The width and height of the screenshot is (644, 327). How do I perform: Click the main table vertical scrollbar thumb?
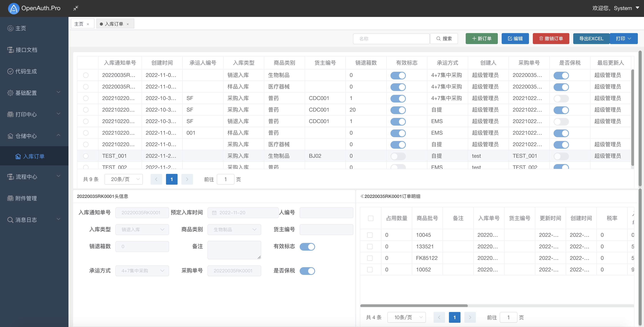[632, 118]
